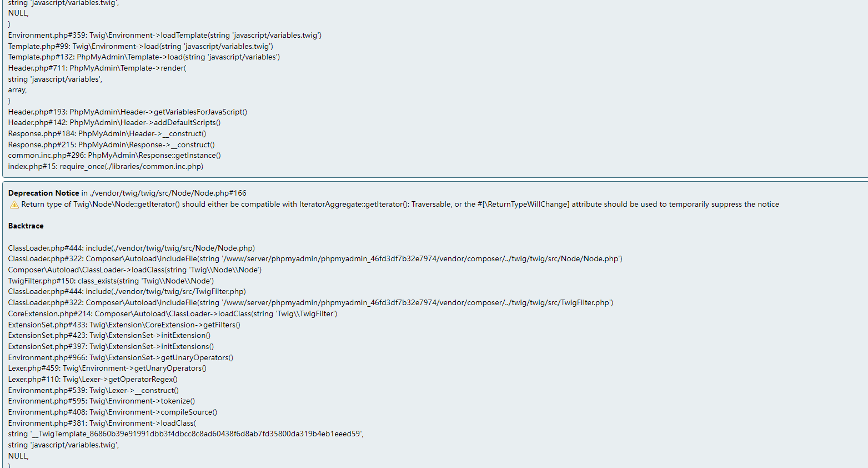
Task: Click the CoreExtension.php#214 loadClass trace line
Action: click(x=173, y=313)
